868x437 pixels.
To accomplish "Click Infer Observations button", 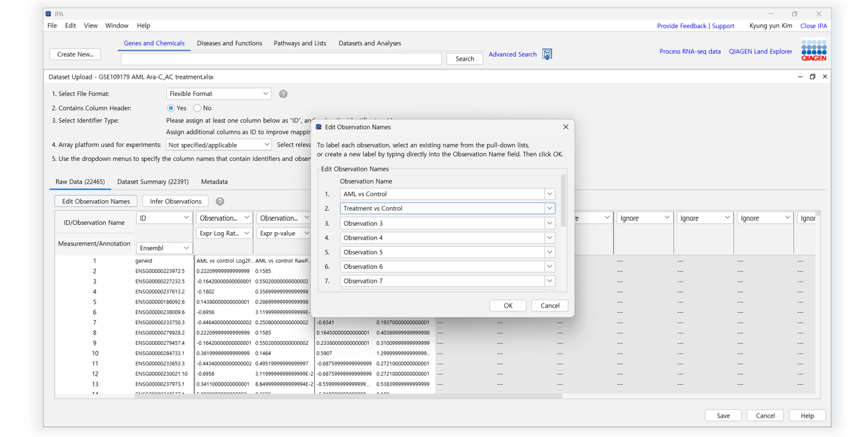I will point(175,201).
